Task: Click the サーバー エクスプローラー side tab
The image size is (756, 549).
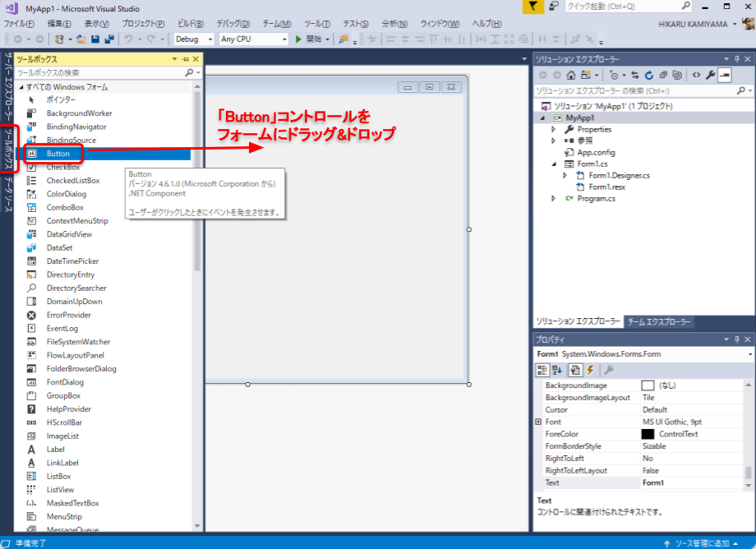Action: (x=8, y=85)
